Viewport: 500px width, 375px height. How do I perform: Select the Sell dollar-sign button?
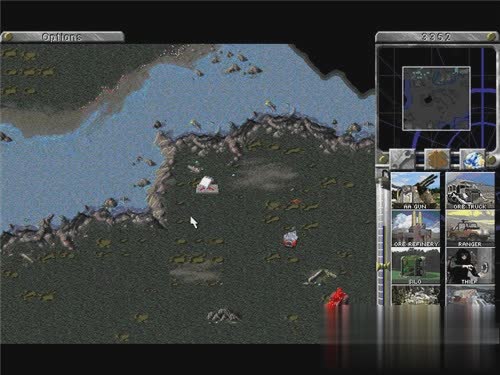[x=437, y=159]
